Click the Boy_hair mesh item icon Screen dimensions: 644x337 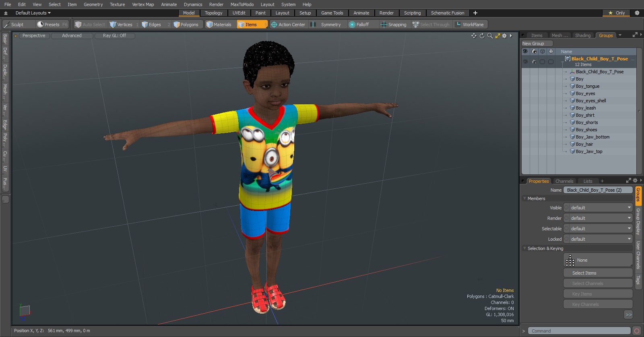pos(572,144)
